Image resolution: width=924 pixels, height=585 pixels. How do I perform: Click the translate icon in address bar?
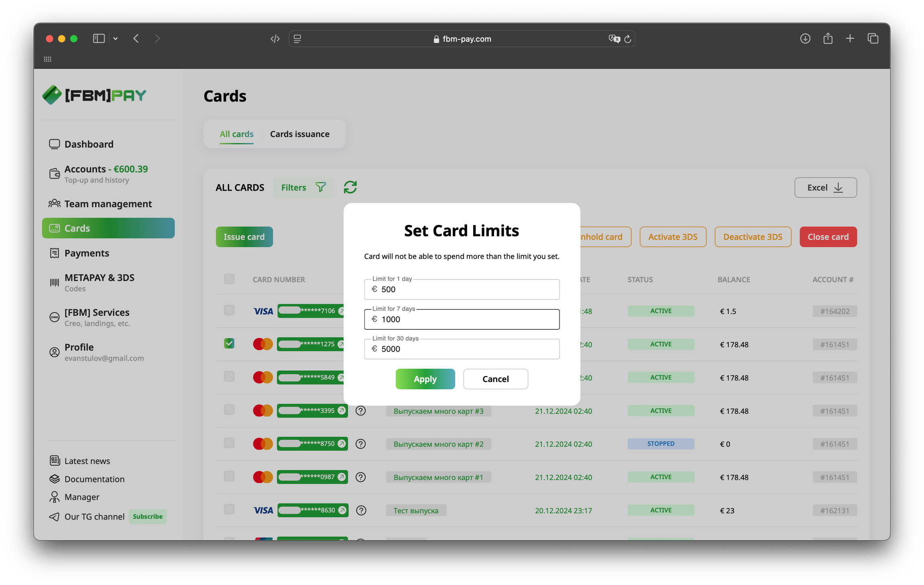(614, 39)
